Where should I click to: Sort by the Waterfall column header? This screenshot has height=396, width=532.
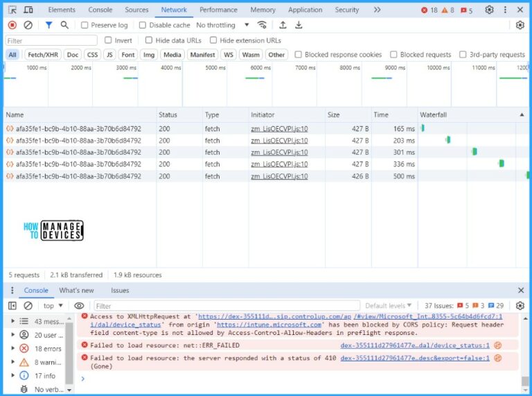tap(473, 115)
